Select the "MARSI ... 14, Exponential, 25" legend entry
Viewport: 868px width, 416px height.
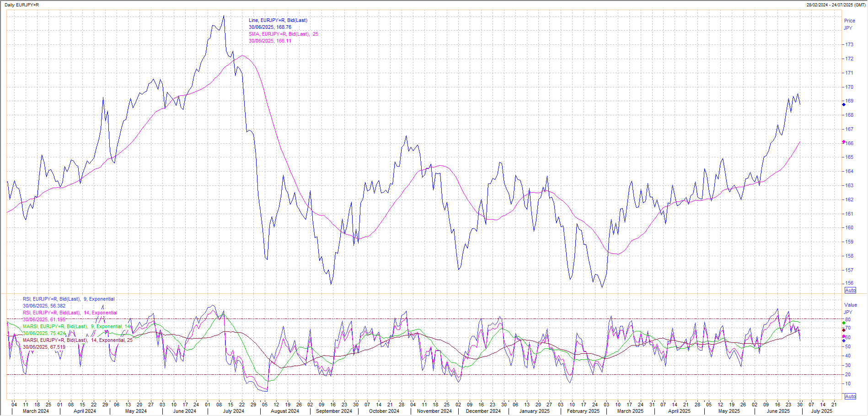tap(78, 340)
